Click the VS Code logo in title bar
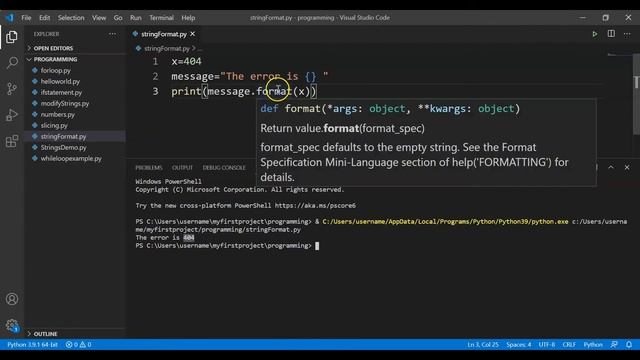640x360 pixels. [9, 18]
